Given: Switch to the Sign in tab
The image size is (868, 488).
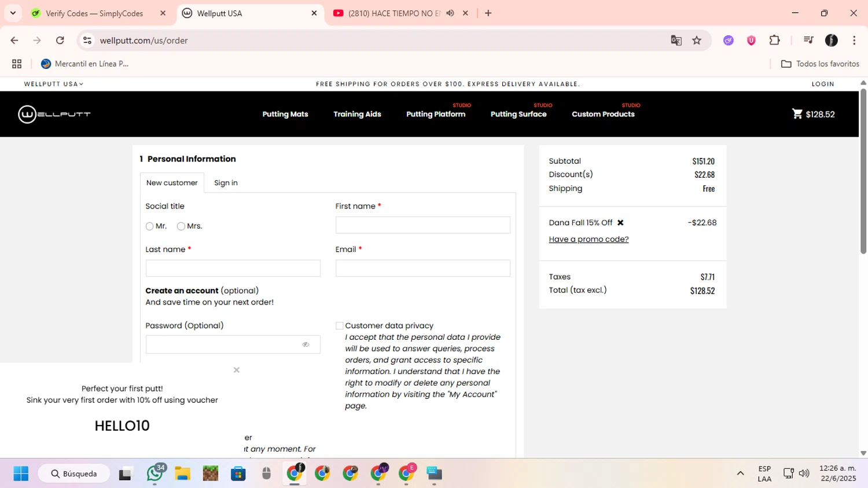Looking at the screenshot, I should (226, 183).
